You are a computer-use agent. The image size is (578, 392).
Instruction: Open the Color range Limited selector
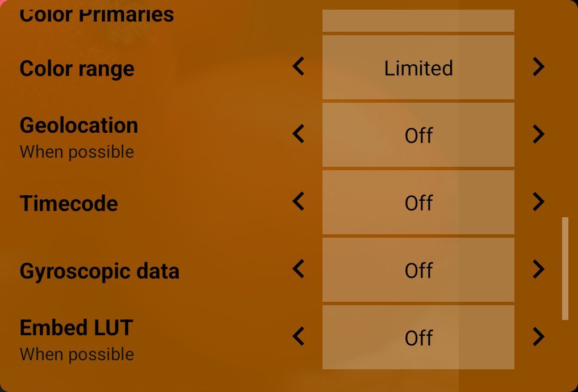418,68
